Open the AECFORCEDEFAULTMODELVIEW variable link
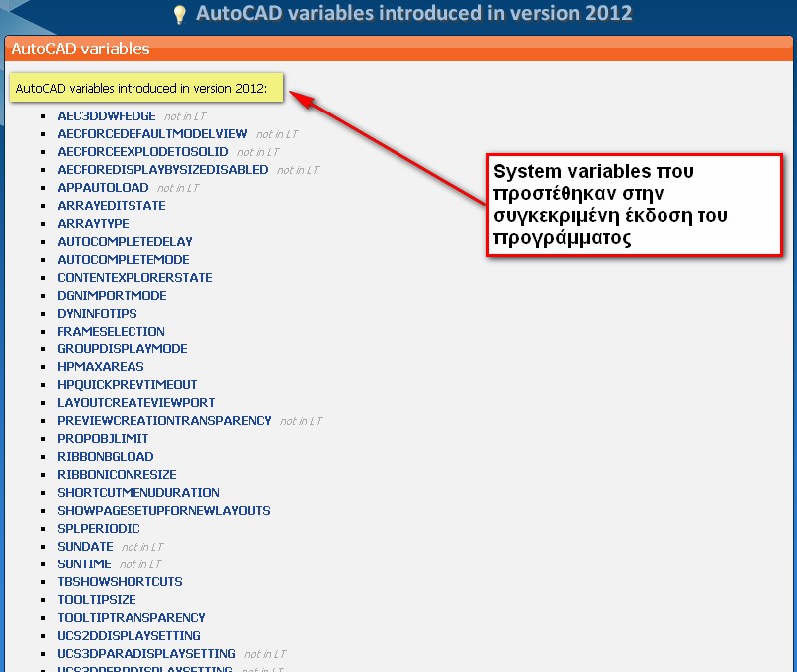 pos(152,134)
